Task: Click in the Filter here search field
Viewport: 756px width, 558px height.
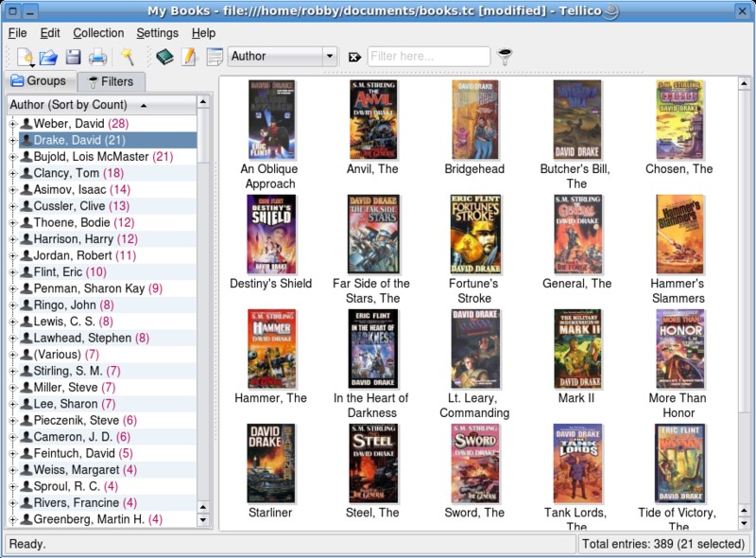Action: (x=428, y=57)
